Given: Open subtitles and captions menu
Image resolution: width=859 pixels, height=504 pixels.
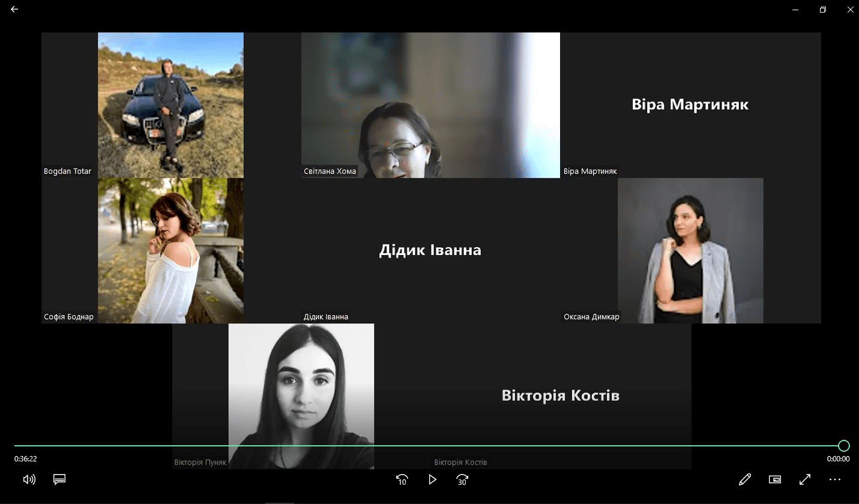Looking at the screenshot, I should (x=59, y=479).
